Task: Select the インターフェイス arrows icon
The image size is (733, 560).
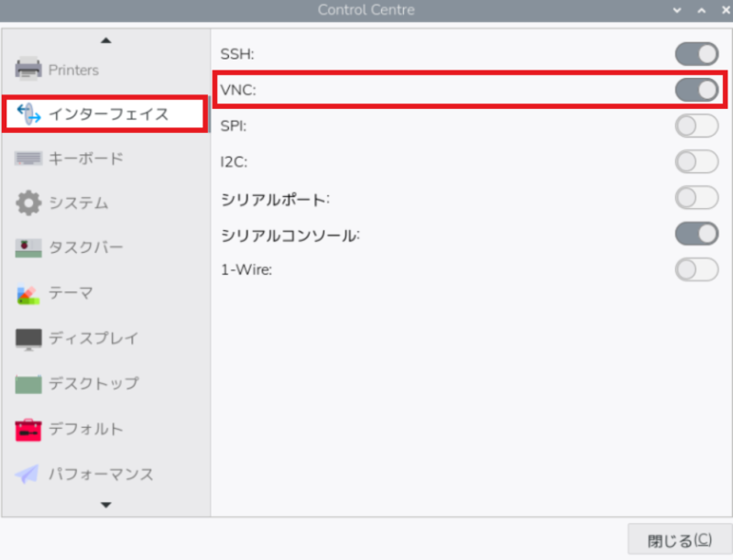Action: coord(28,114)
